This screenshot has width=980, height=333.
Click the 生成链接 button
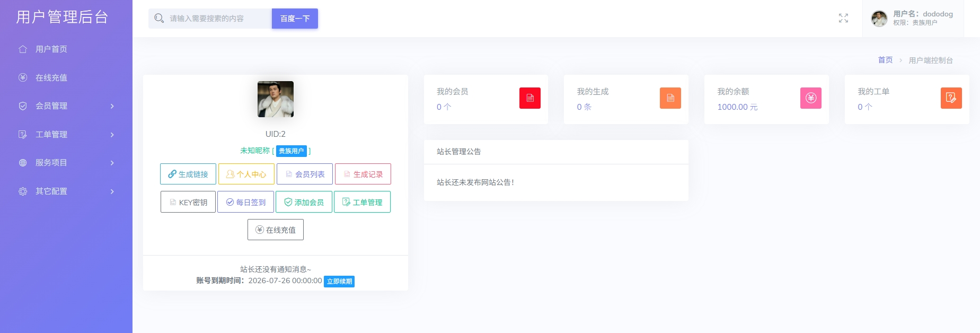point(188,174)
